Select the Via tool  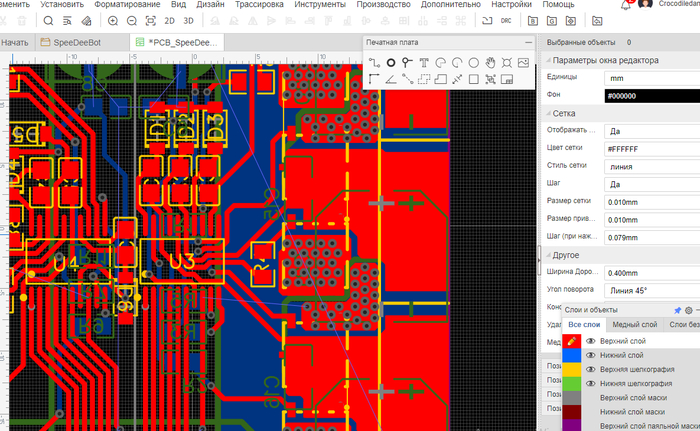click(x=407, y=63)
